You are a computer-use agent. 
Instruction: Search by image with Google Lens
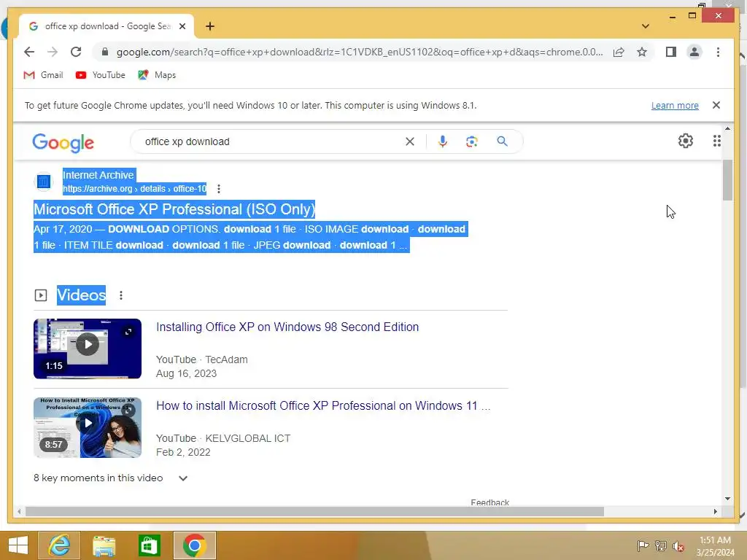click(x=472, y=141)
